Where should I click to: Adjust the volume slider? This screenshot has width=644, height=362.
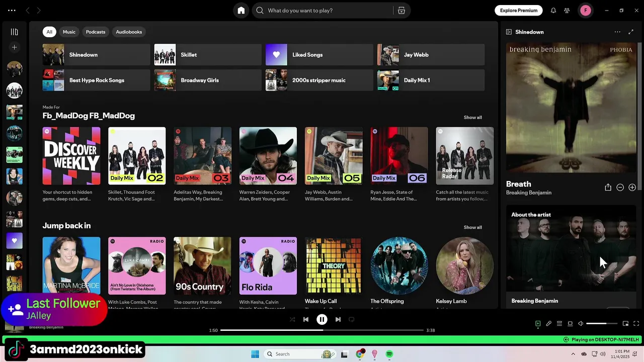(602, 324)
